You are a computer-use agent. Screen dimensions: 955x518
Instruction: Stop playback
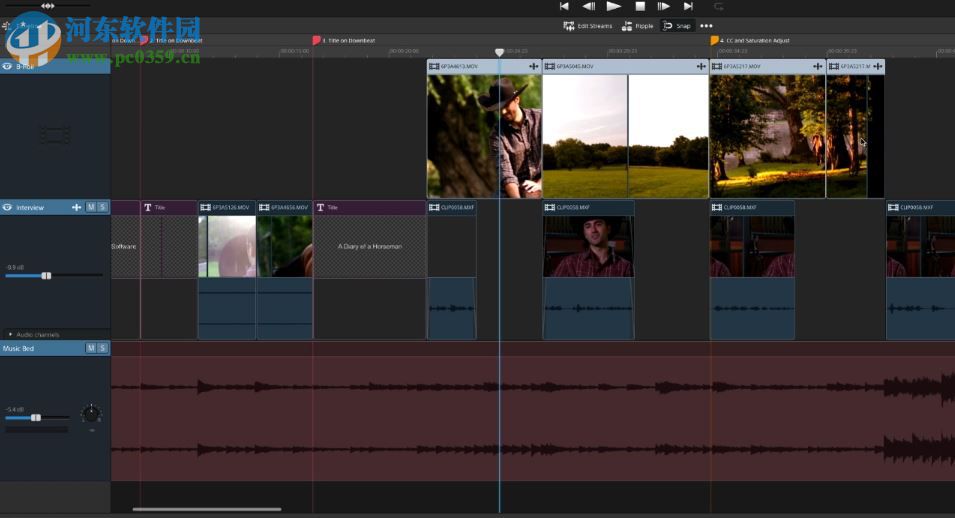(640, 6)
